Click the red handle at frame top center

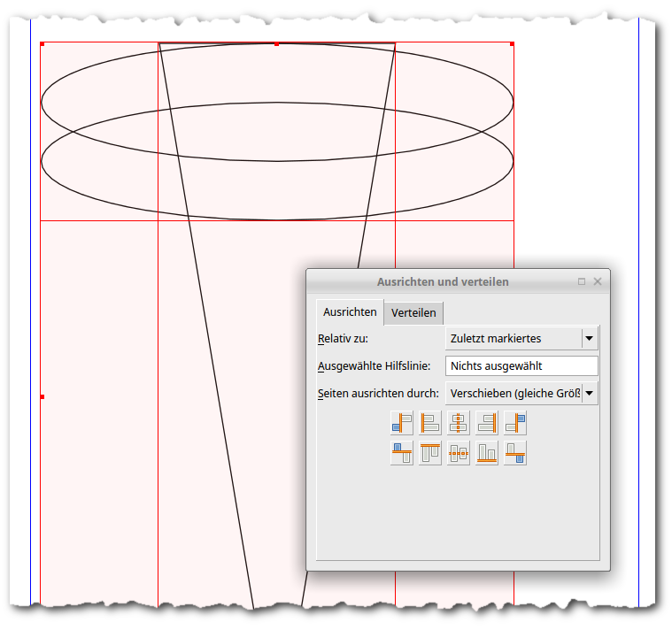(277, 43)
